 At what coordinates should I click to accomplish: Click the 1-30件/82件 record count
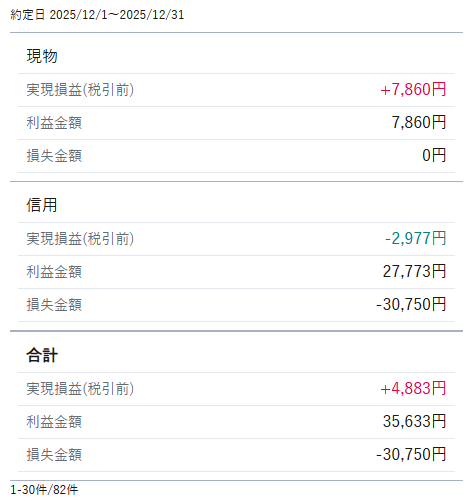click(x=44, y=490)
